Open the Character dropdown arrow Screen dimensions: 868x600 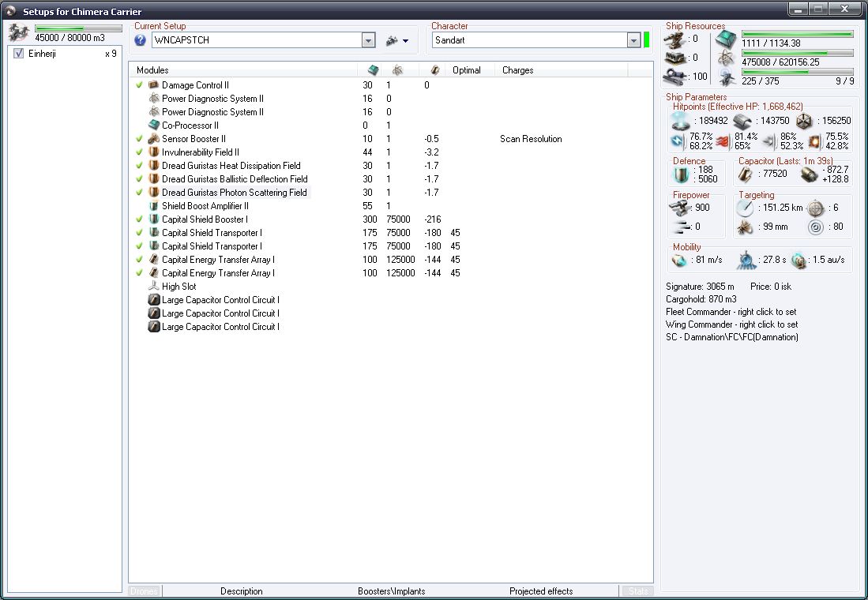(633, 39)
